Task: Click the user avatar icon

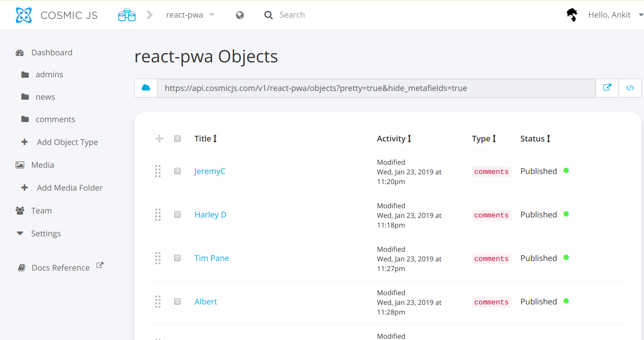Action: pos(572,15)
